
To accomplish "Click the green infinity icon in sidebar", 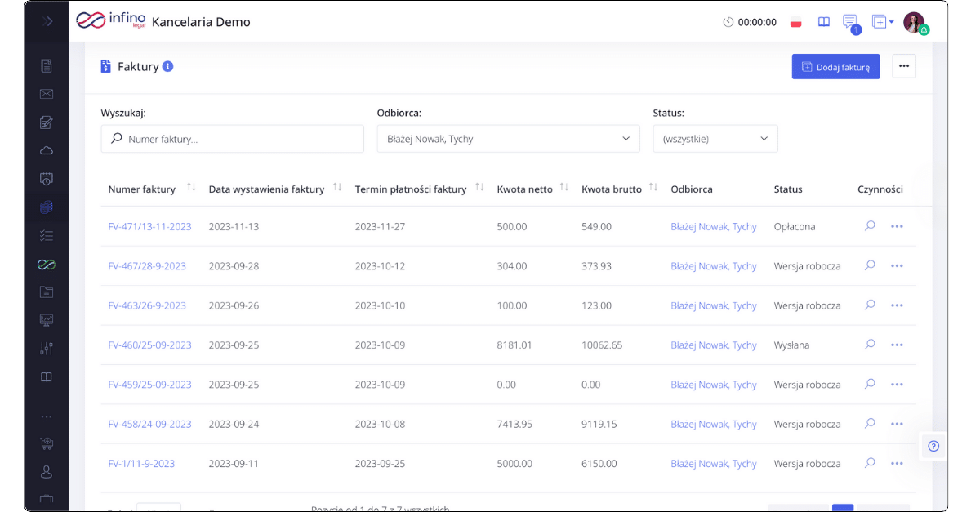I will pos(47,265).
